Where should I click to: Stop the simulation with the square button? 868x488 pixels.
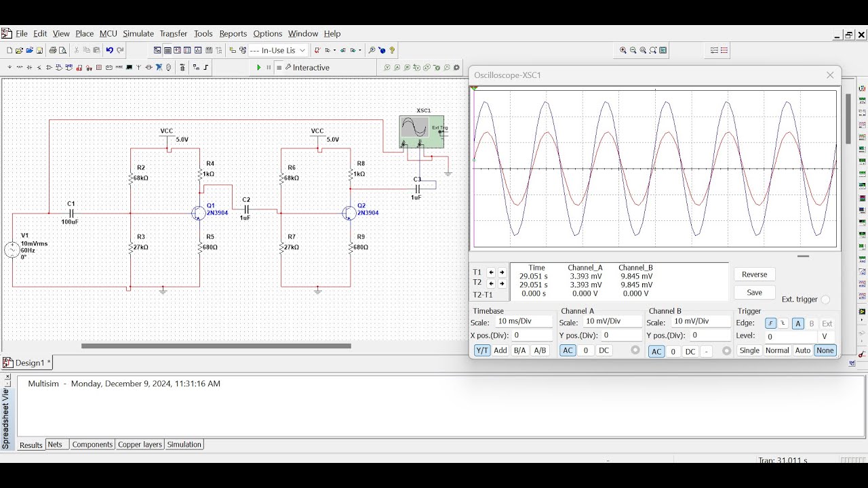(x=279, y=68)
